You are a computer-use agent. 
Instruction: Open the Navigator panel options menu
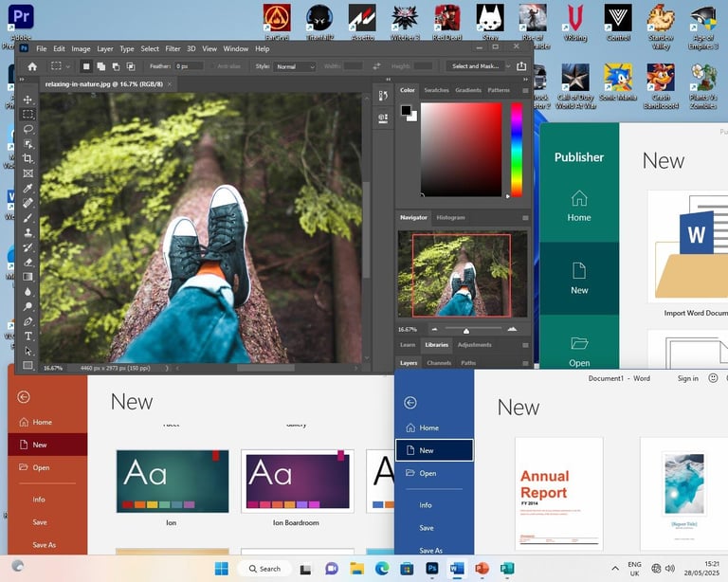[x=525, y=218]
